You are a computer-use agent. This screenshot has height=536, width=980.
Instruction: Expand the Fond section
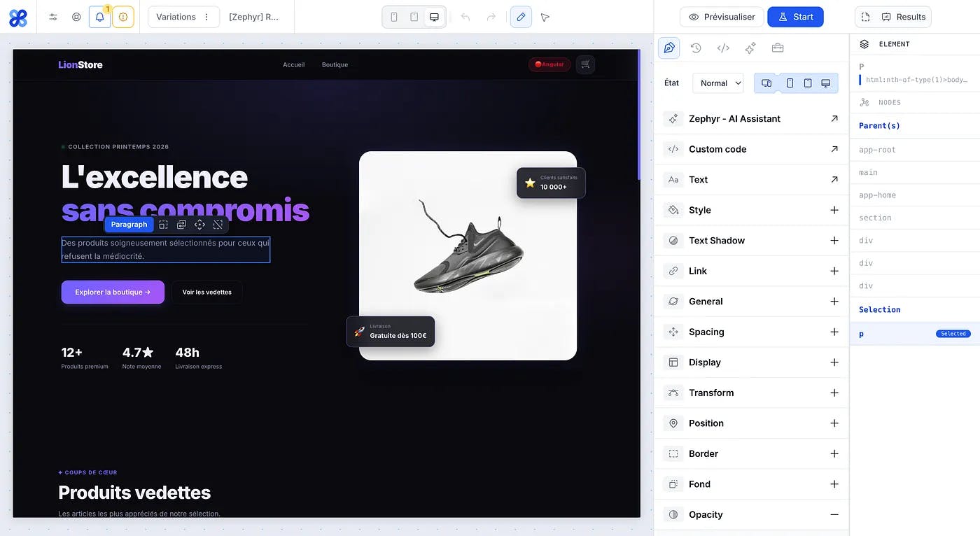pyautogui.click(x=834, y=484)
